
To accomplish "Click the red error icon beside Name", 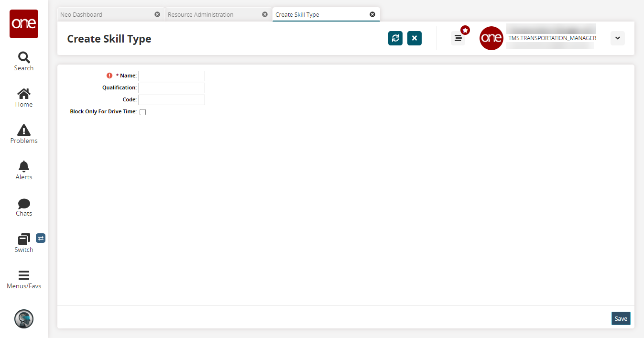I will click(x=109, y=76).
